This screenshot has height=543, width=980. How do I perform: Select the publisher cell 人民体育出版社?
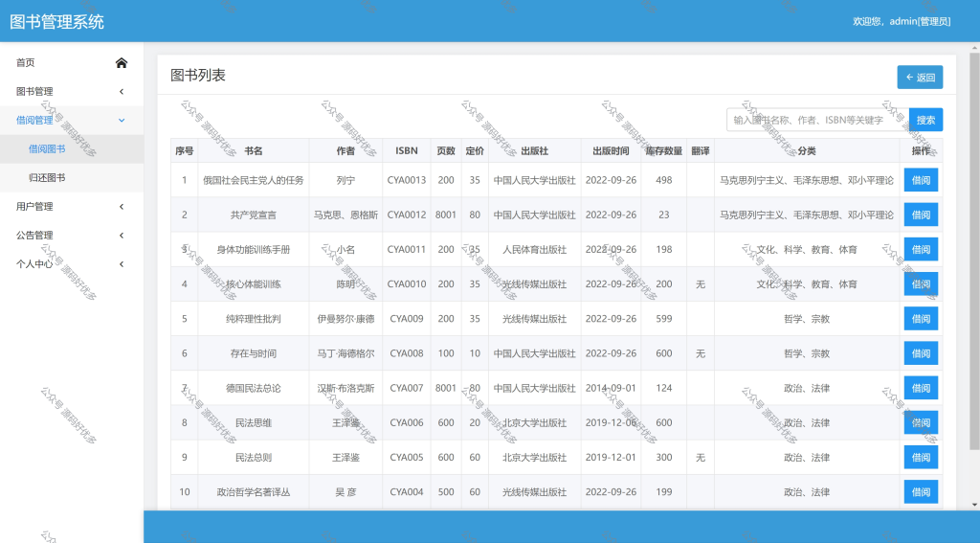(x=534, y=250)
